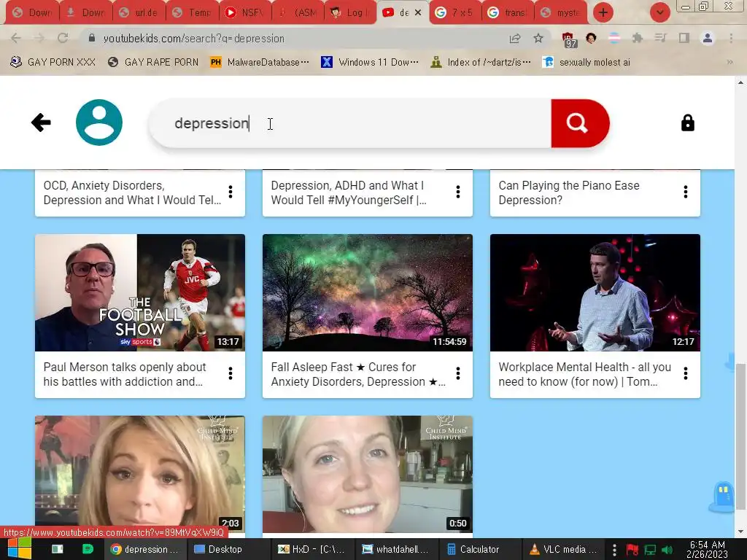Play the 12:17 speaker-on-stage video
This screenshot has width=747, height=560.
[595, 292]
